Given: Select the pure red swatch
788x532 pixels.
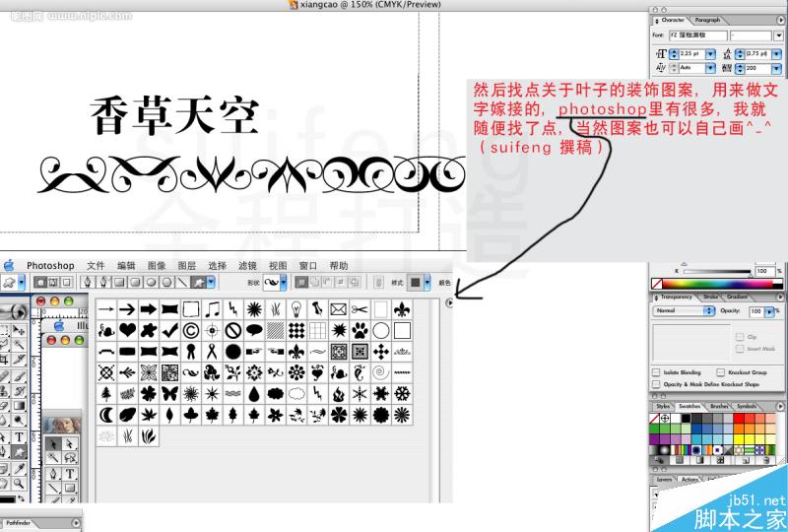Looking at the screenshot, I should (738, 419).
